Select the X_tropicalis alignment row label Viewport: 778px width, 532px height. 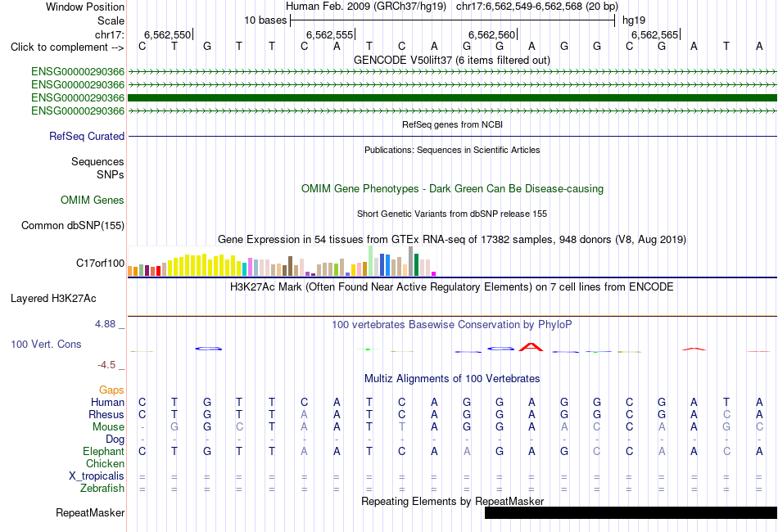pyautogui.click(x=97, y=476)
